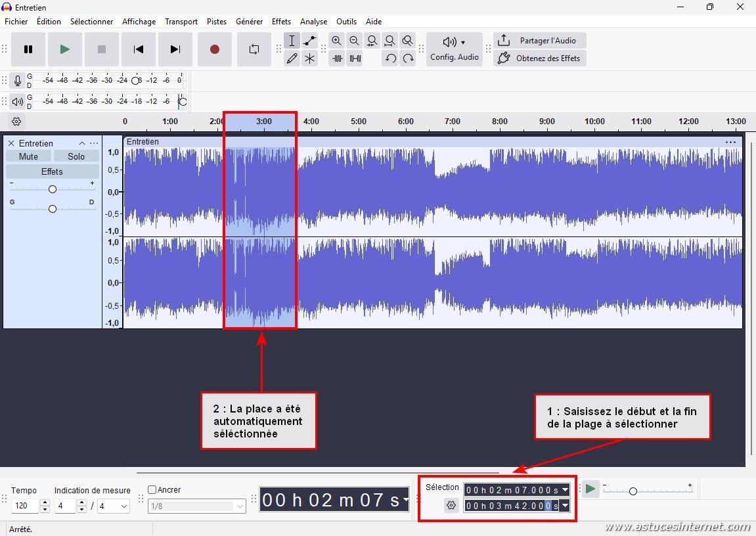Click the Zoom In magnifier icon

click(336, 41)
